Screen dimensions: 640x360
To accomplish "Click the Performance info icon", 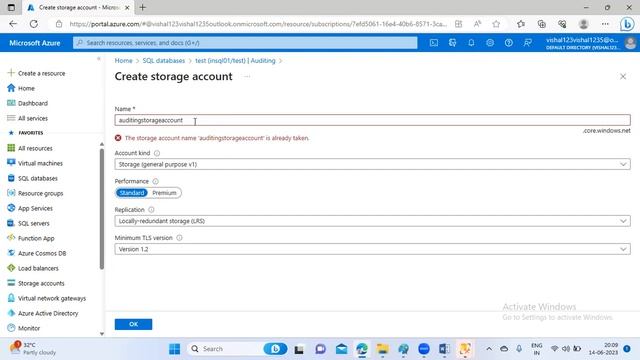I will (x=156, y=181).
